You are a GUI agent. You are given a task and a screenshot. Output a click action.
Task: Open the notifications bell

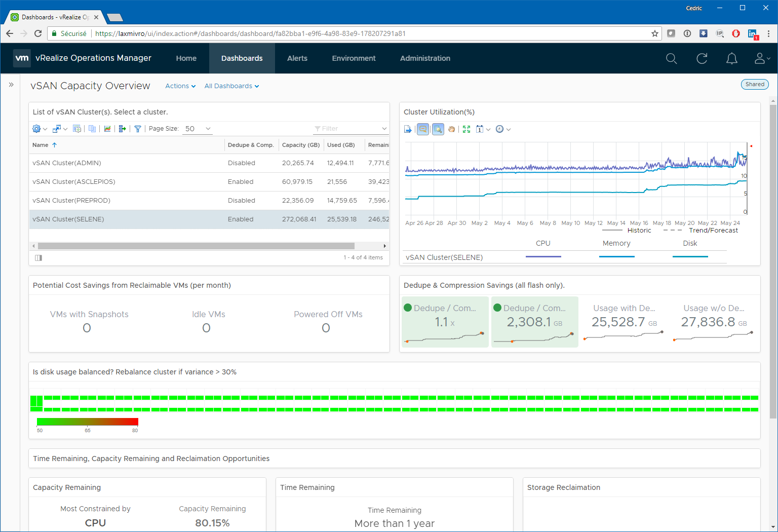pyautogui.click(x=731, y=59)
